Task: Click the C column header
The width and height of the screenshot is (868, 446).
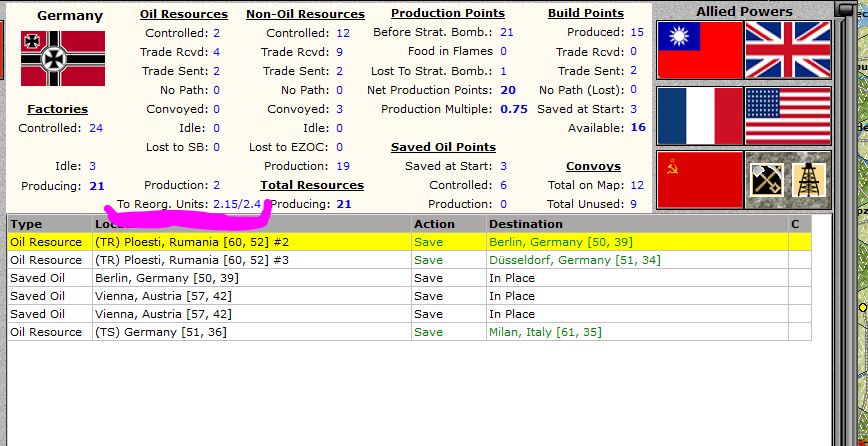Action: tap(800, 224)
